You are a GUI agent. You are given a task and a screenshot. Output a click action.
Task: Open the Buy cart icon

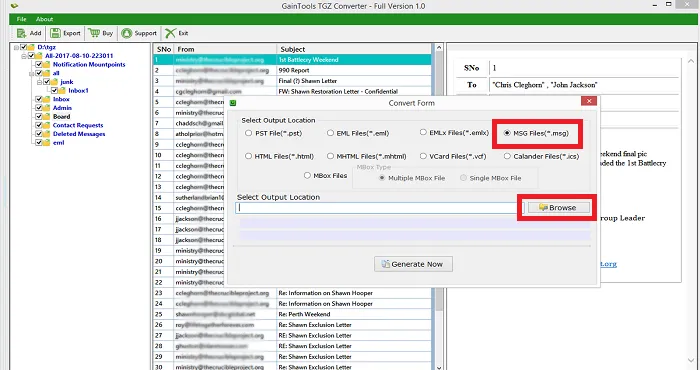(x=94, y=33)
